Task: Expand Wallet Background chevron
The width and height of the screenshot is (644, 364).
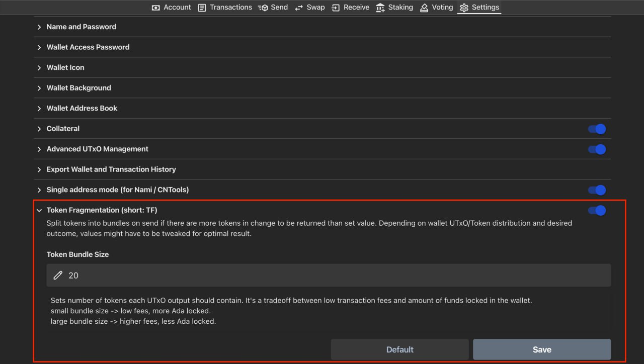Action: point(39,88)
